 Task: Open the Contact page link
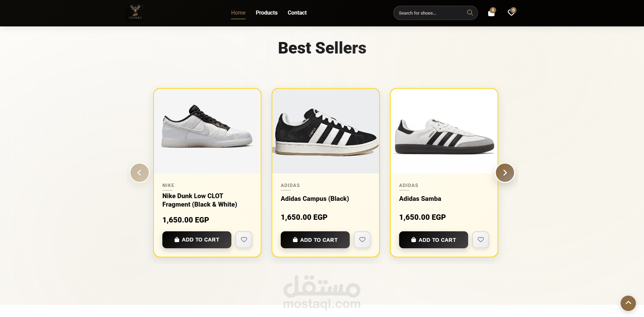[x=297, y=13]
